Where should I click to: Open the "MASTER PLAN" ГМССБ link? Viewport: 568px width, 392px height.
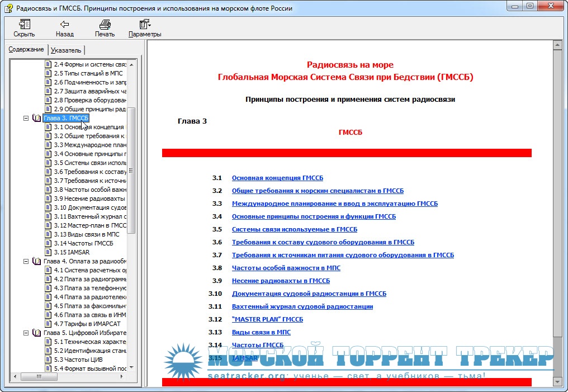point(267,319)
